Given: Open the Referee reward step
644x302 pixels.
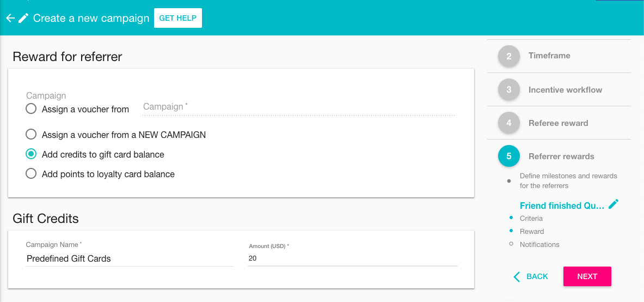Looking at the screenshot, I should (558, 123).
